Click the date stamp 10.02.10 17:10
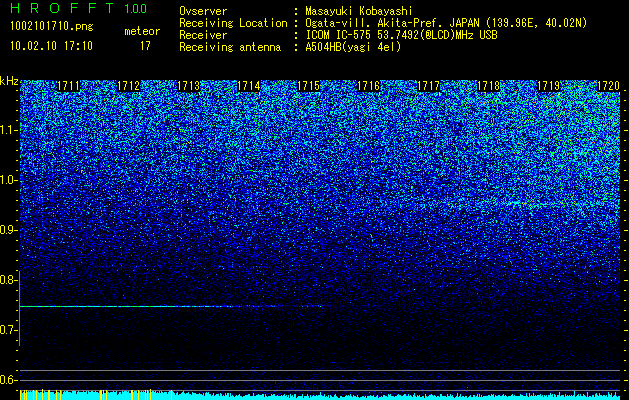This screenshot has width=629, height=400. (x=51, y=46)
